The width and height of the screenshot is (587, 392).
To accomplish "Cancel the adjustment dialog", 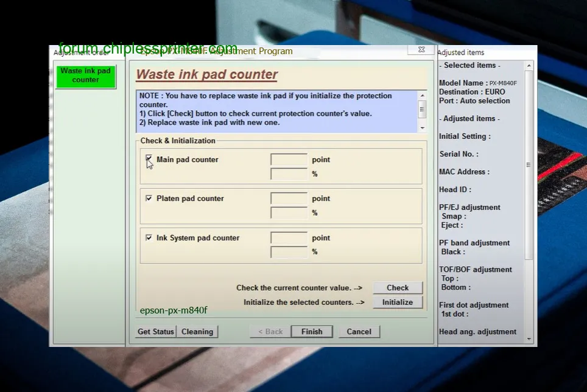I will click(359, 331).
